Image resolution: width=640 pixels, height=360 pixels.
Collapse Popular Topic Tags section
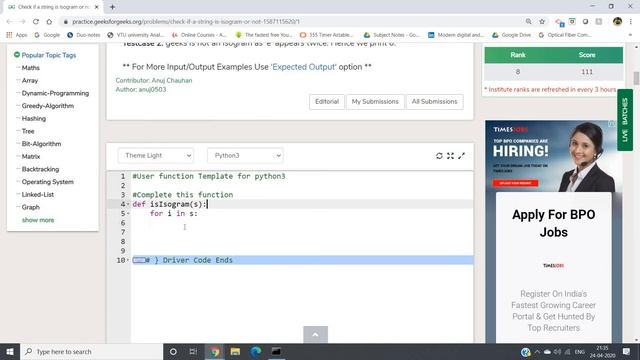click(17, 55)
